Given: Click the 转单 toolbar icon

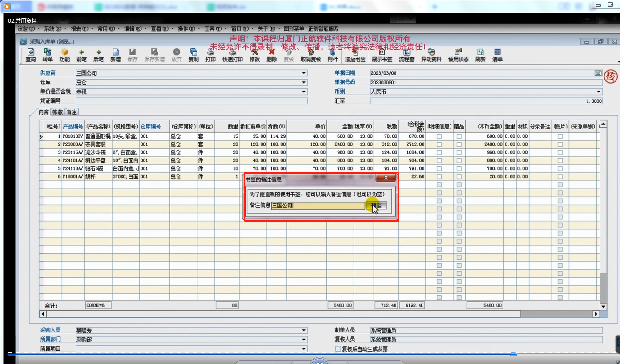Looking at the screenshot, I should [x=48, y=56].
